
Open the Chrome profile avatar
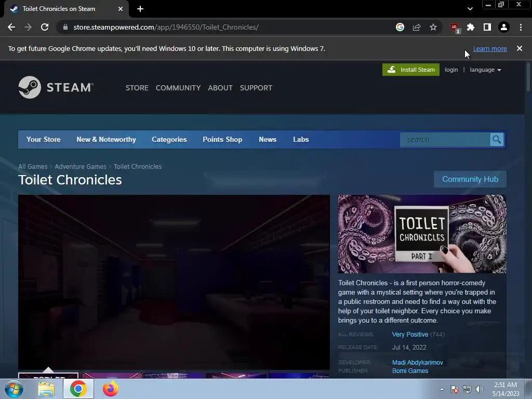504,27
